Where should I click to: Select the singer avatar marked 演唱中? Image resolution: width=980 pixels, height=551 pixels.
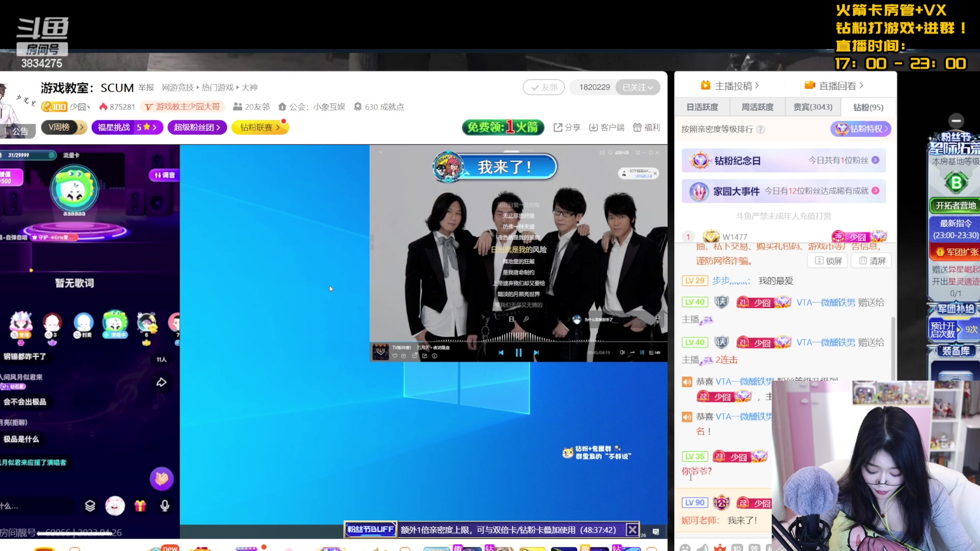point(115,323)
